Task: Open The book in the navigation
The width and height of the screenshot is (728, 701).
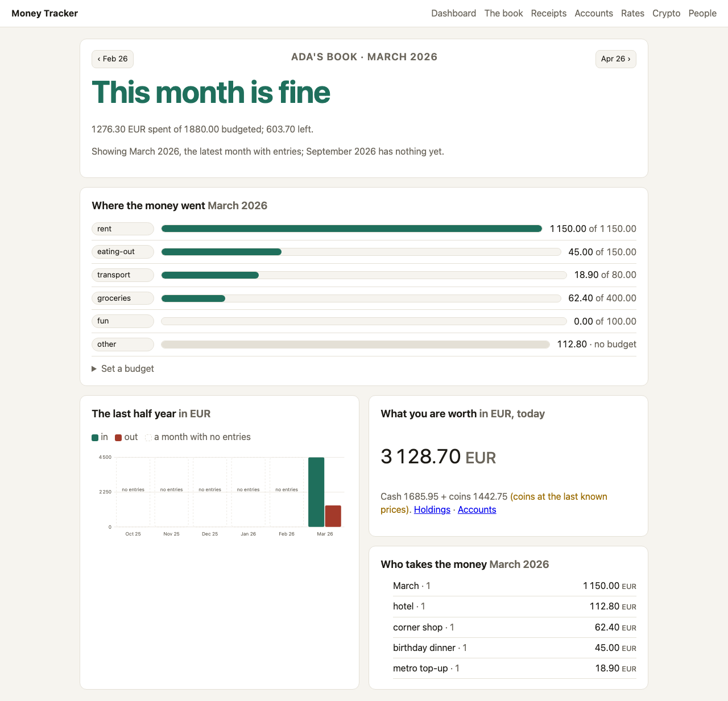Action: 503,13
